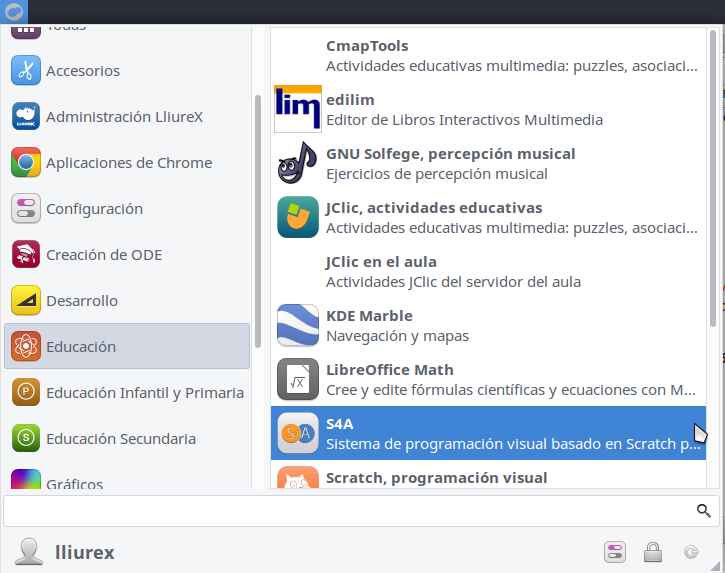Click the lliurex user name
The width and height of the screenshot is (725, 573).
click(84, 552)
